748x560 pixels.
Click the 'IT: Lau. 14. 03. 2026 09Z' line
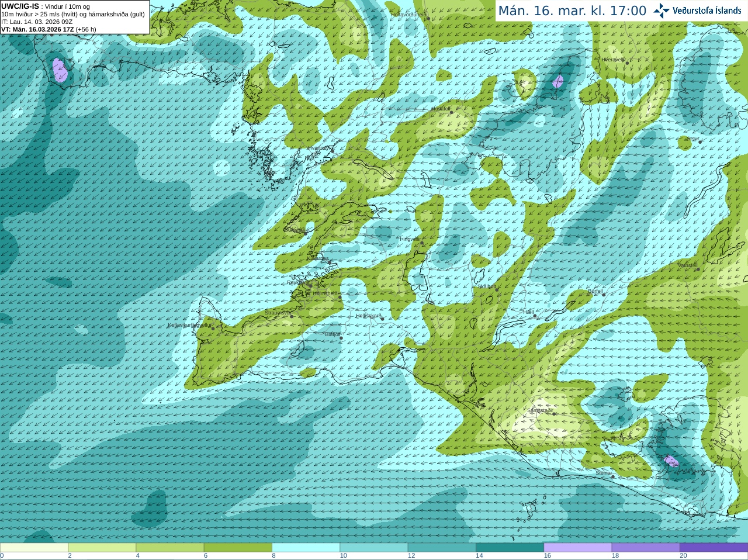pos(37,22)
